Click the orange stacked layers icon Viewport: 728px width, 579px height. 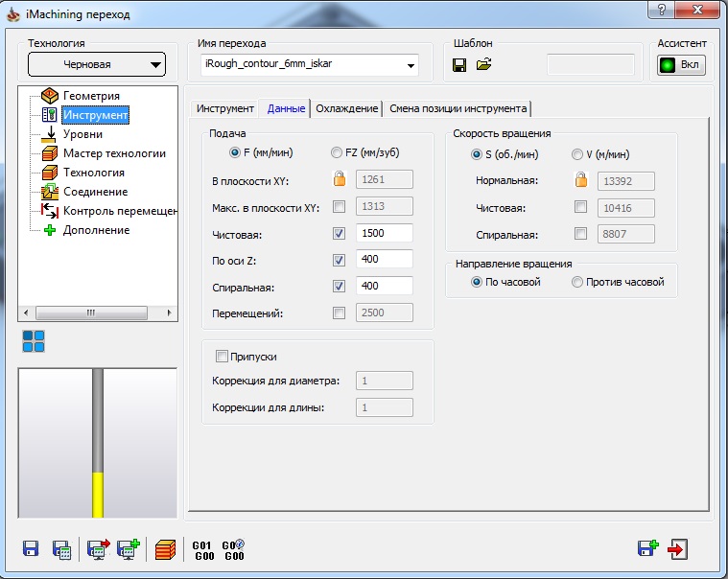[165, 550]
